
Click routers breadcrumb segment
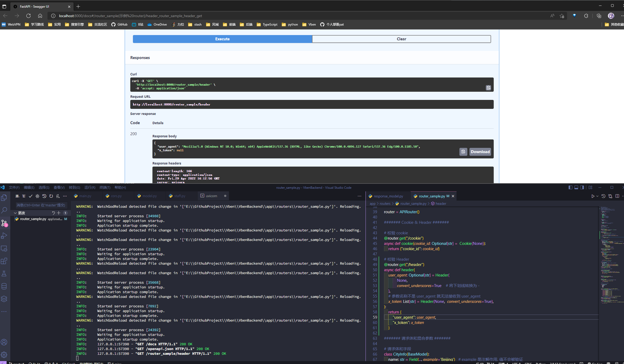coord(385,203)
